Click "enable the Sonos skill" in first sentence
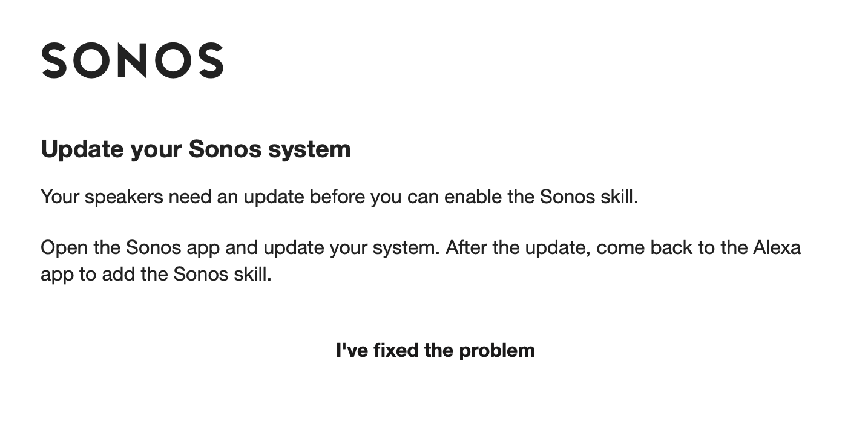 click(540, 197)
